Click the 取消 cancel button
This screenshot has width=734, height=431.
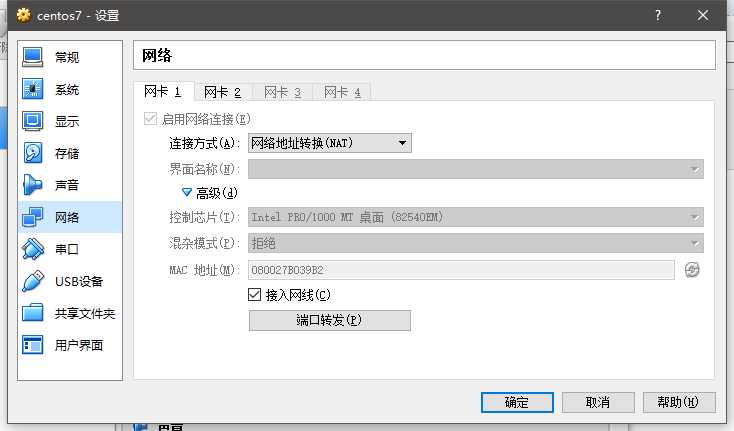click(x=598, y=402)
